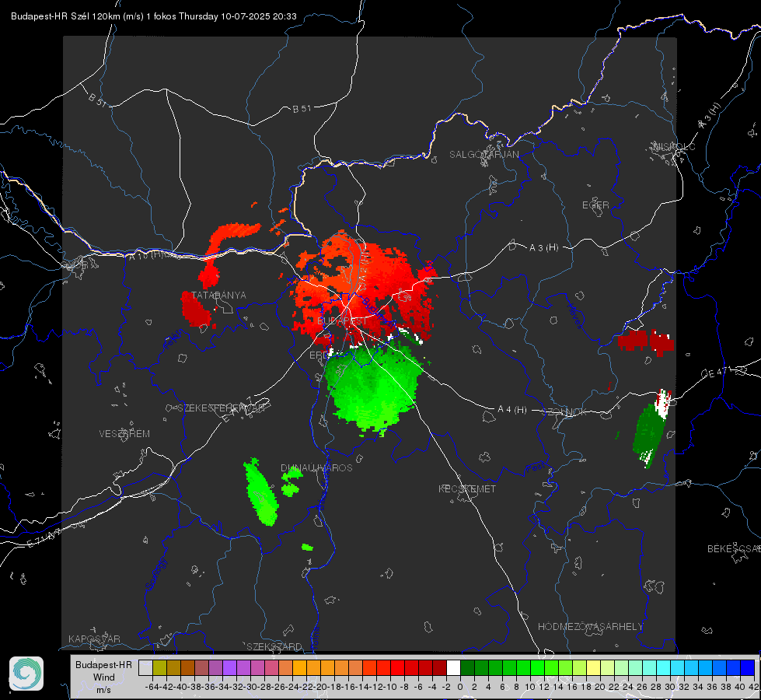
Task: Select the VESZPREM city label
Action: click(x=124, y=433)
